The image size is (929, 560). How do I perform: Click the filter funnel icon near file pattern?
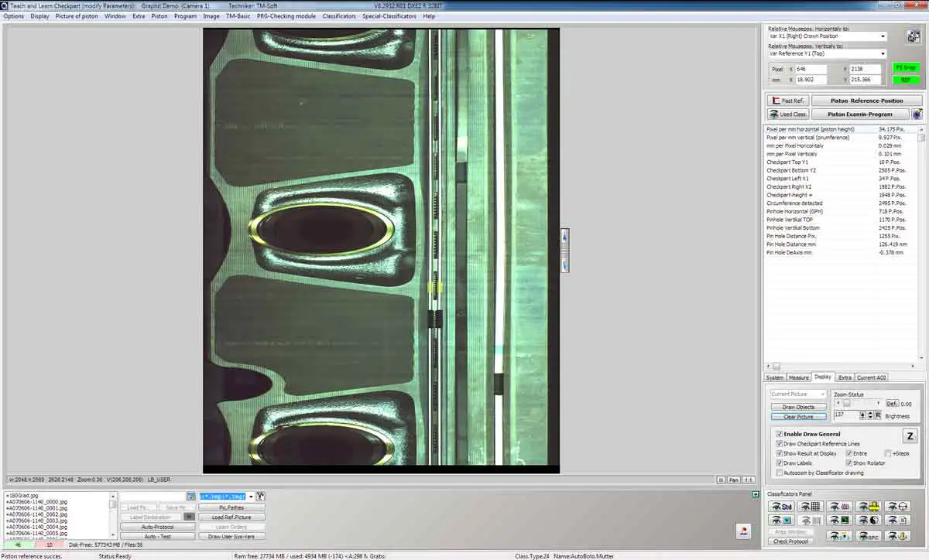click(261, 496)
